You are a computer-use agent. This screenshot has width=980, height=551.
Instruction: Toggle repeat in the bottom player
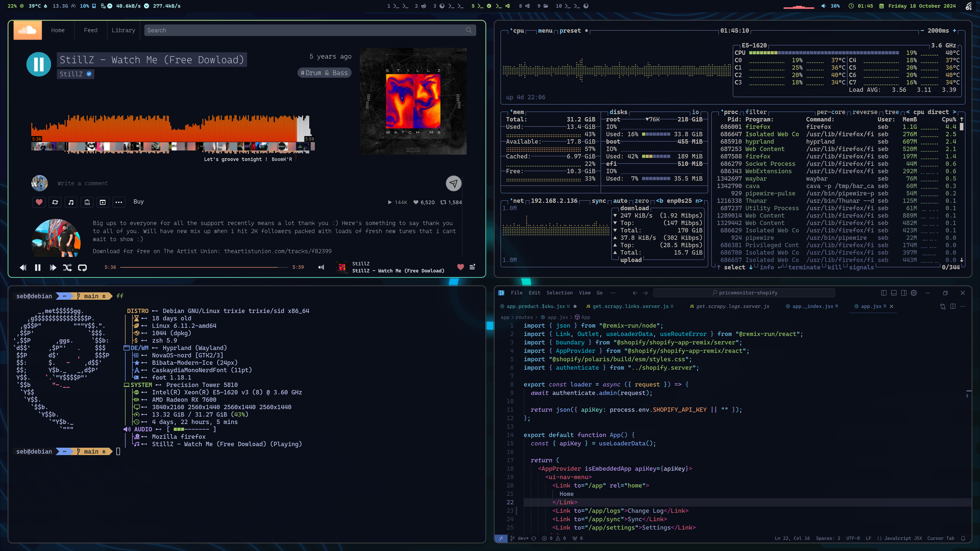[82, 267]
